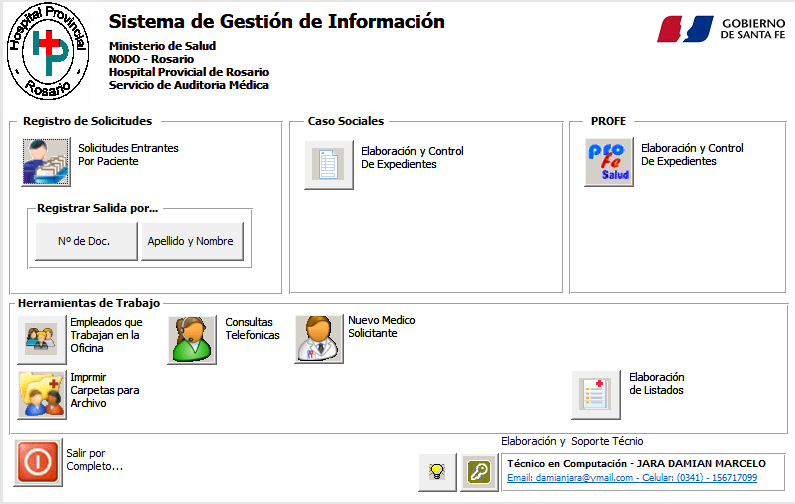
Task: Click the red Salir por Completo power icon
Action: 38,462
